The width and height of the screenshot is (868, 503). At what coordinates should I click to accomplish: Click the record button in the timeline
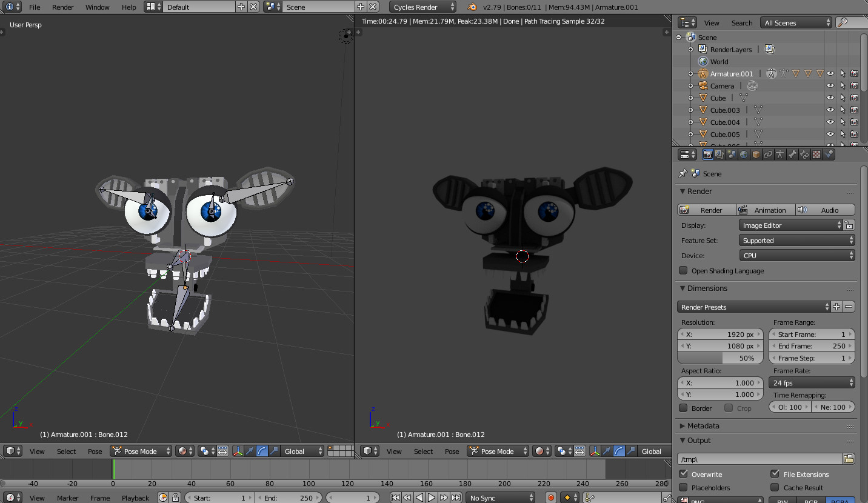coord(551,498)
